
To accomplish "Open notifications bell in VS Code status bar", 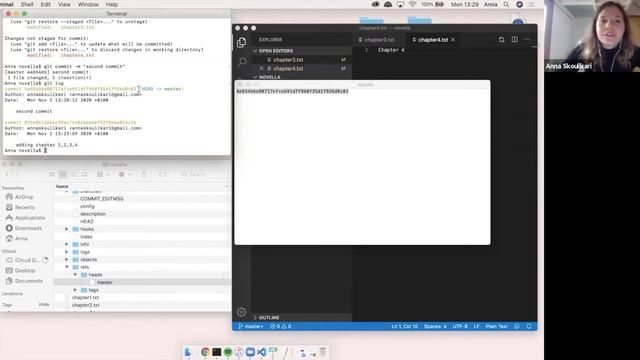I will tap(529, 326).
